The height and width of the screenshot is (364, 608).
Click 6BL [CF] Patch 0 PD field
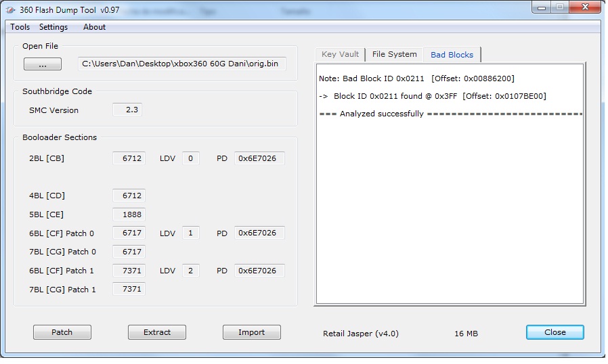259,233
